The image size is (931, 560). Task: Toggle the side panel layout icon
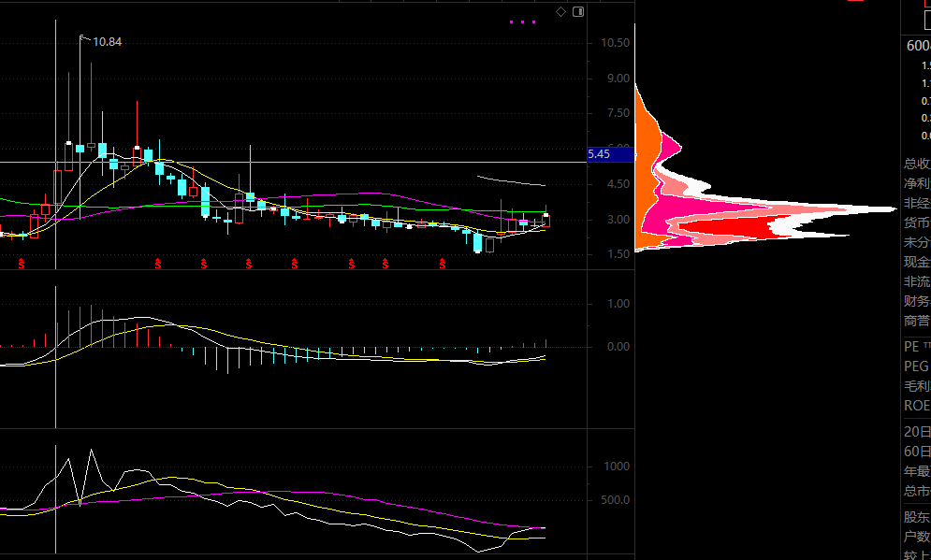(x=578, y=12)
